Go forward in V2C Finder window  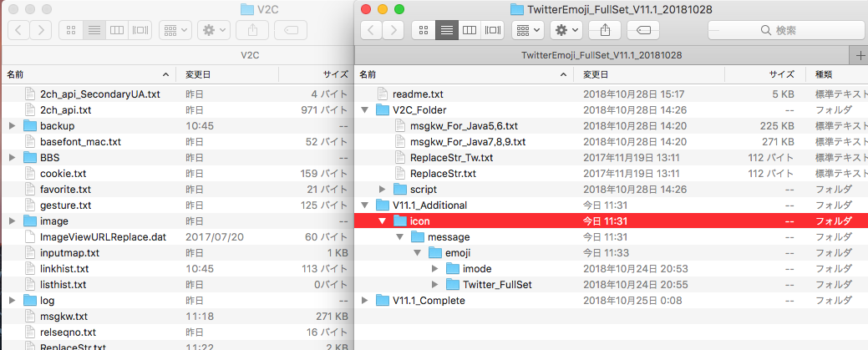pos(41,30)
